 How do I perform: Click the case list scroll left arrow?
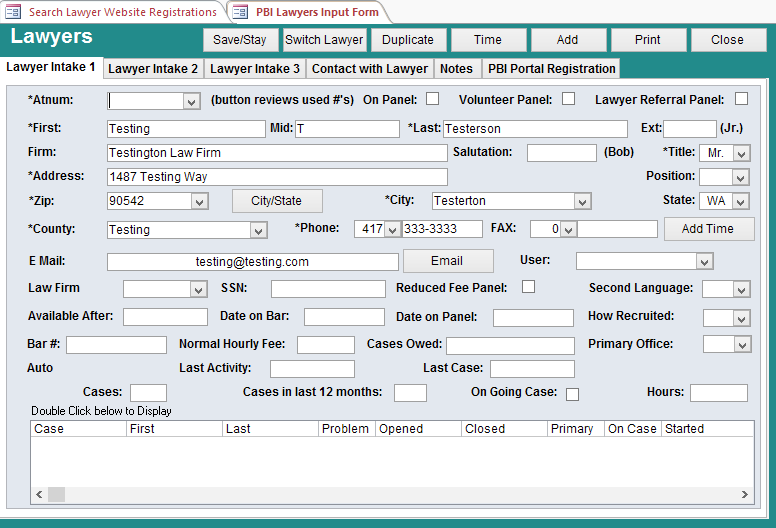39,494
